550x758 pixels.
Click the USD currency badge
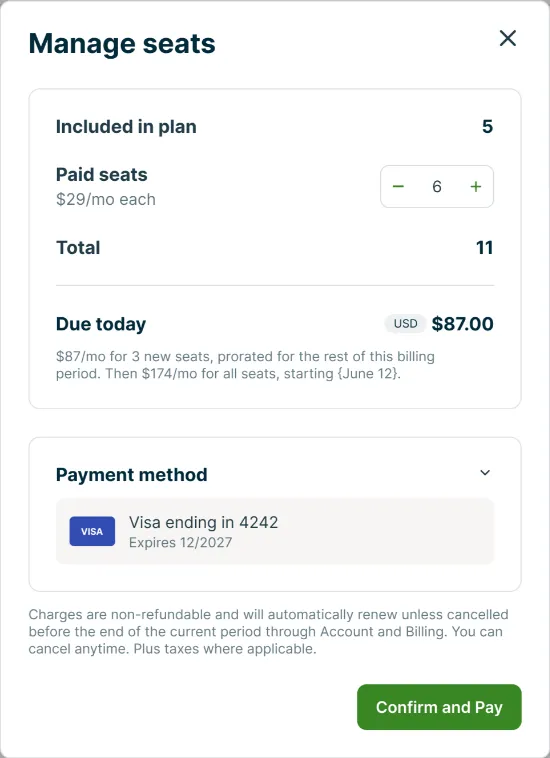coord(405,323)
